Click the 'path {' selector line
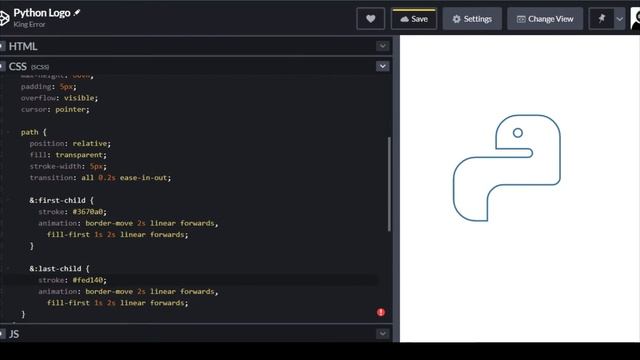The width and height of the screenshot is (640, 360). [x=34, y=132]
